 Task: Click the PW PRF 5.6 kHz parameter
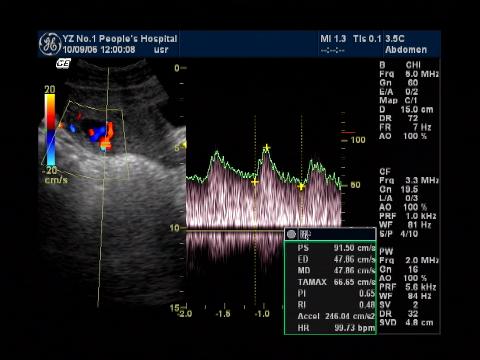coord(408,287)
